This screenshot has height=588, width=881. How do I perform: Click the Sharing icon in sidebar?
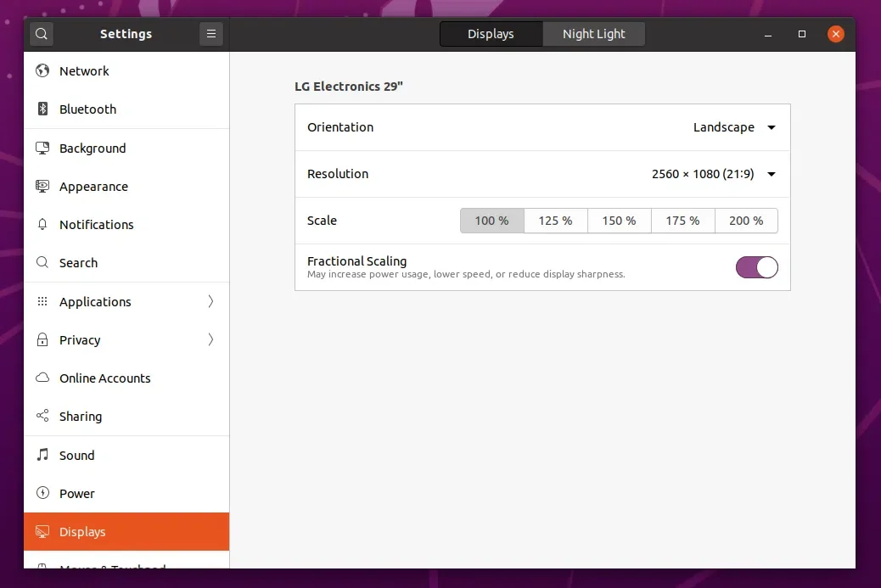point(42,416)
